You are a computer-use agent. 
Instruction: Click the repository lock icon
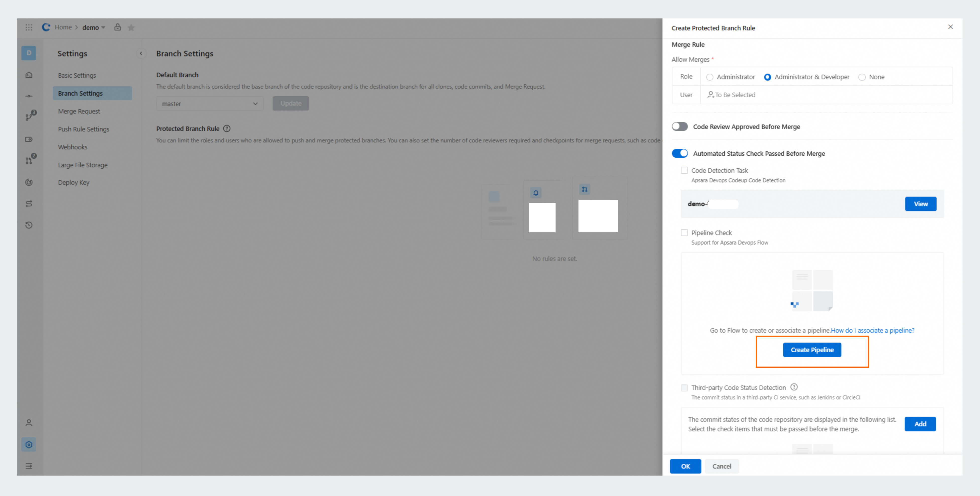[x=118, y=27]
